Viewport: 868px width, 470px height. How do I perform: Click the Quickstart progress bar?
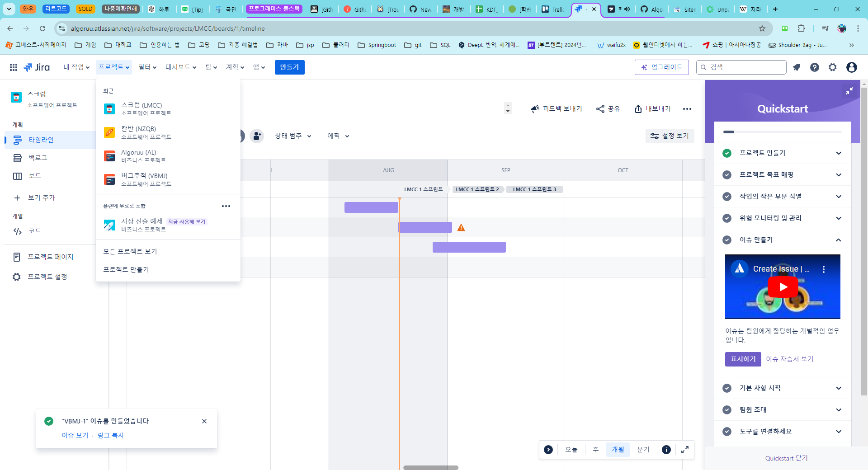pos(783,132)
